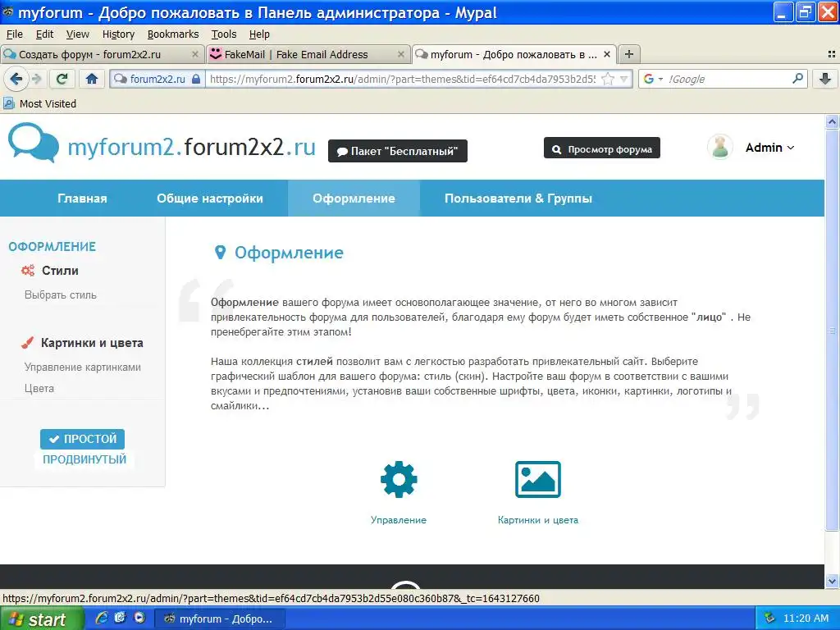Open the History menu
Image resolution: width=840 pixels, height=630 pixels.
[x=118, y=34]
